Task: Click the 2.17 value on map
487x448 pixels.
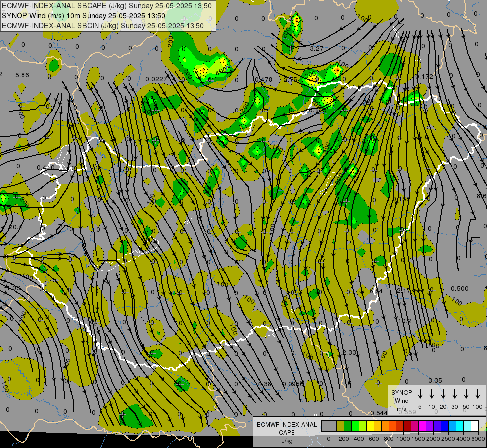Action: (x=403, y=290)
